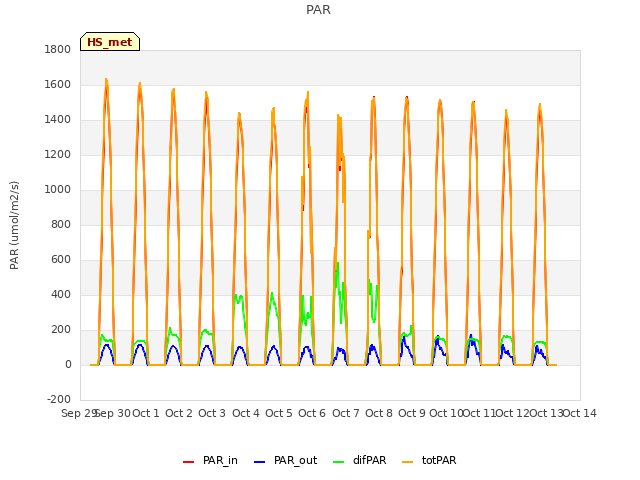Click the Oct 14 x-axis label
Screen dimensions: 640x480
point(580,413)
